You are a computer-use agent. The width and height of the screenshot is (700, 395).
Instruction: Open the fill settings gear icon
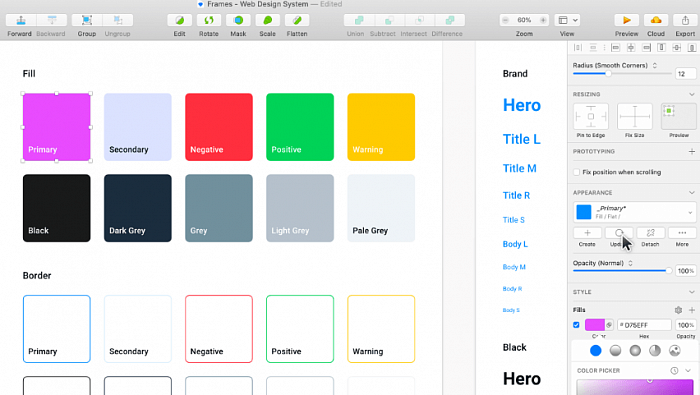678,310
